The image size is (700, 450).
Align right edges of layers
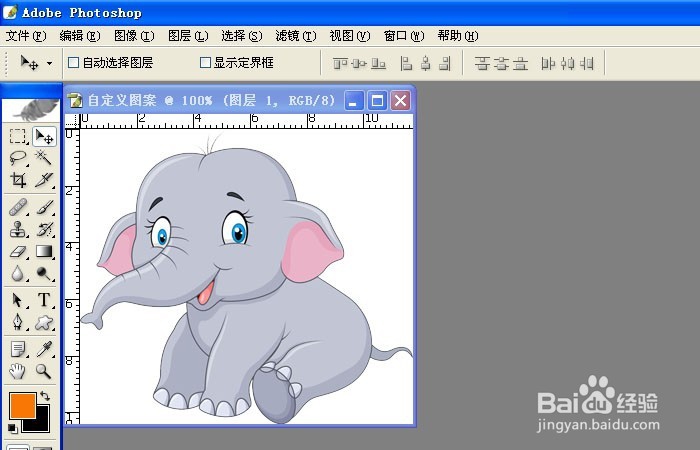pyautogui.click(x=445, y=64)
